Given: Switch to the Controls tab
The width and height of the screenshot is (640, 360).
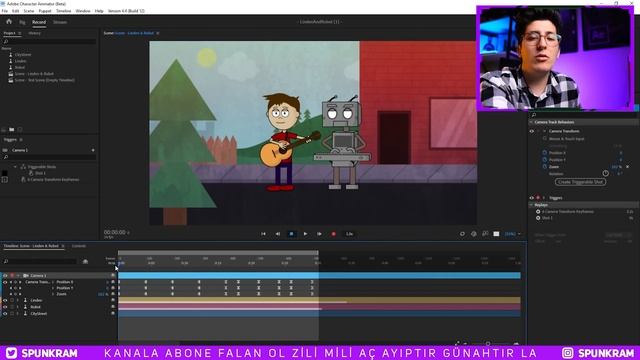Looking at the screenshot, I should (x=79, y=246).
